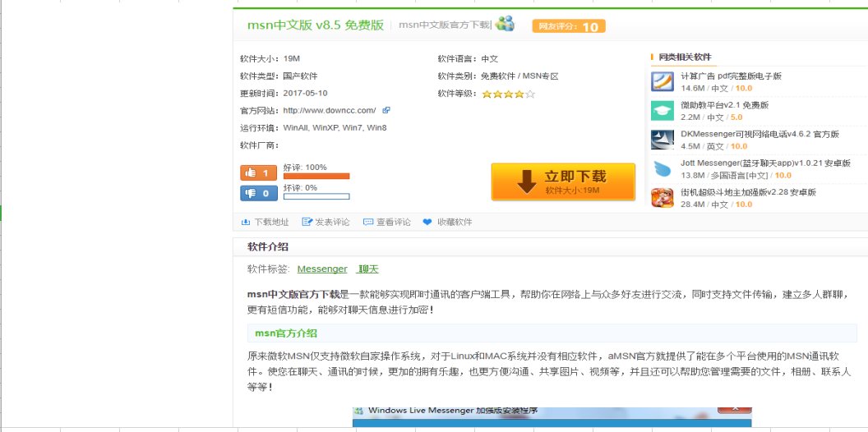
Task: Click the 坏评 0% empty rating bar
Action: 316,196
